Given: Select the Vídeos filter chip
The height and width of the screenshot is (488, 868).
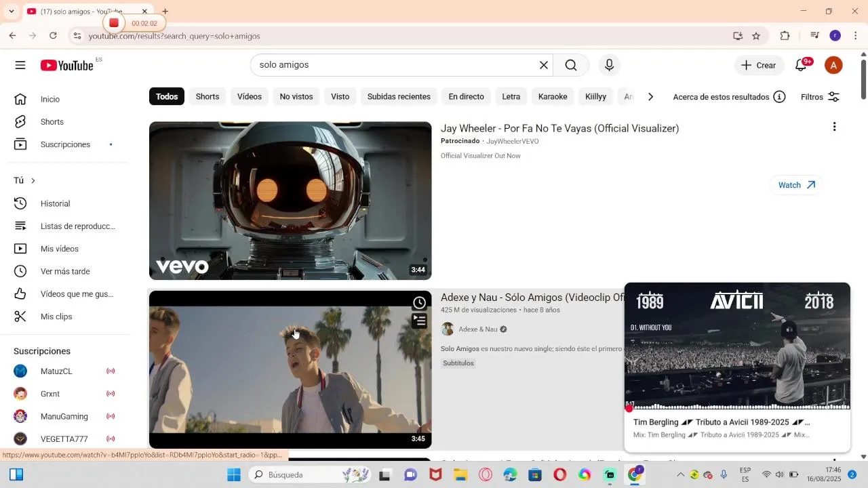Looking at the screenshot, I should click(250, 97).
